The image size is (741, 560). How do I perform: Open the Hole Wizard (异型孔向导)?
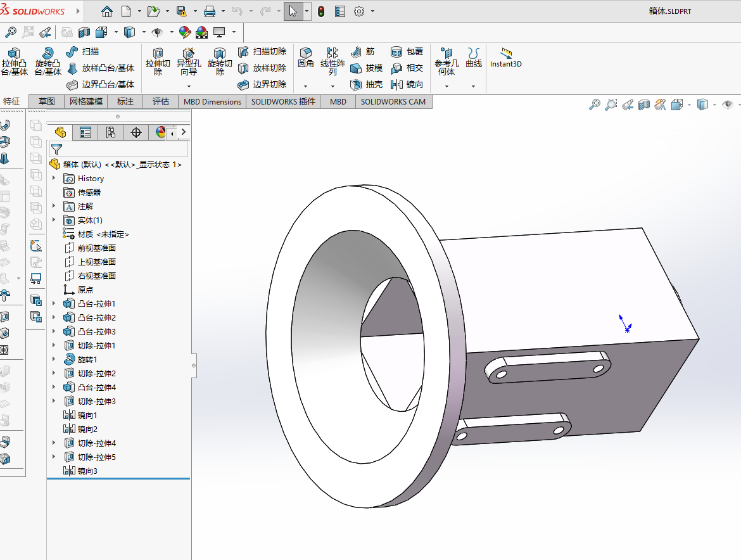pyautogui.click(x=189, y=61)
